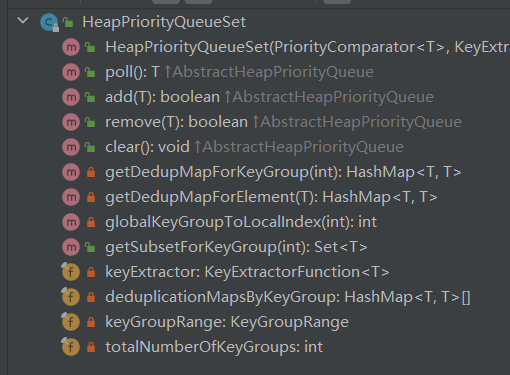
Task: Click public lock icon next to clear()
Action: click(x=90, y=147)
